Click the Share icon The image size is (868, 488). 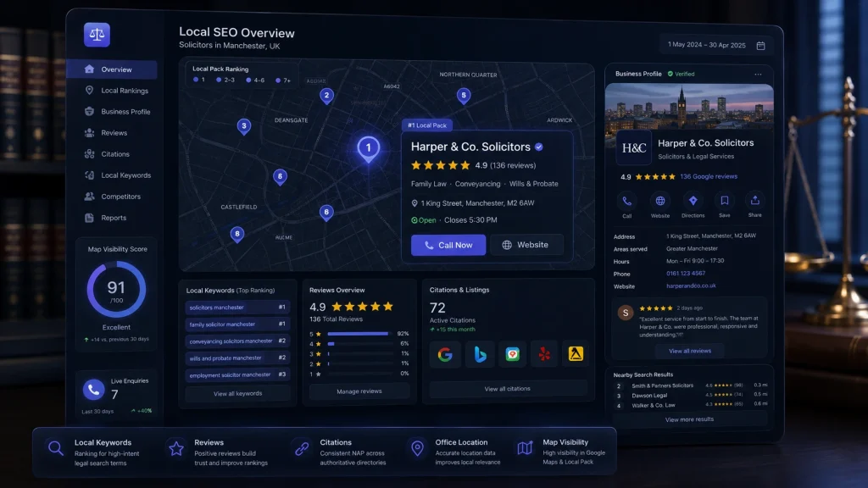click(x=755, y=200)
